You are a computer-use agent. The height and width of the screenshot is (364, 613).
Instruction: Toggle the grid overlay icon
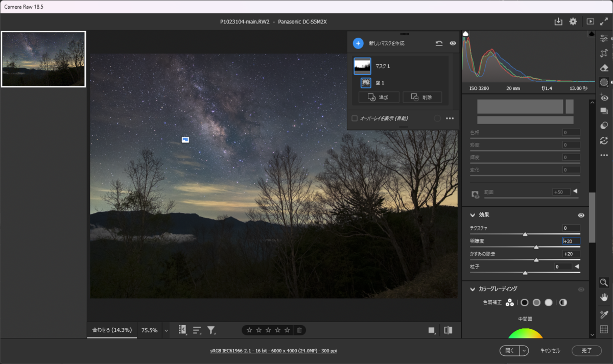coord(604,329)
